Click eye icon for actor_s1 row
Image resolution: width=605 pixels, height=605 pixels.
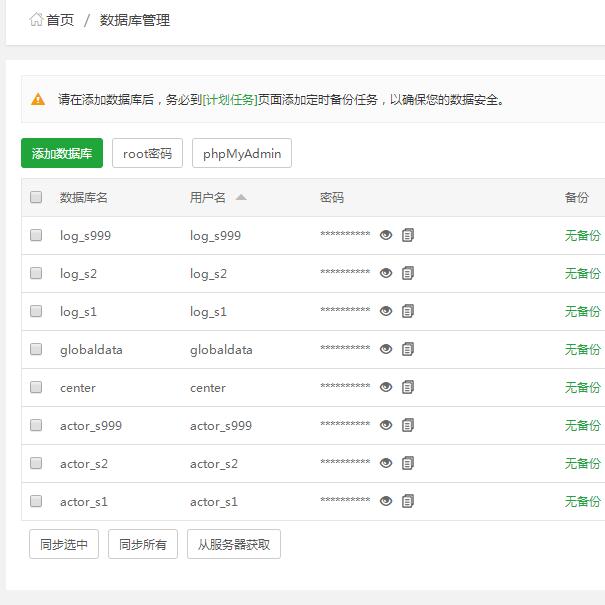(386, 501)
